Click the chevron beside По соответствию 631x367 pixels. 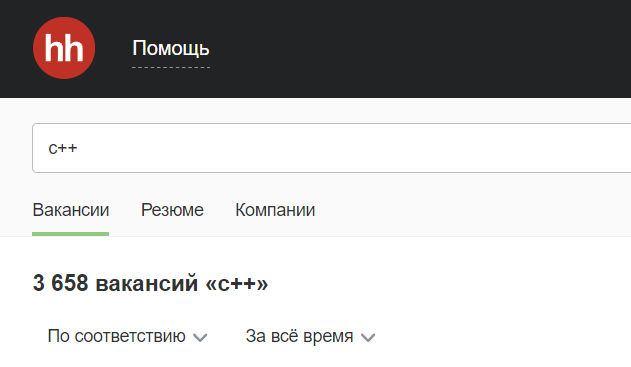[200, 337]
